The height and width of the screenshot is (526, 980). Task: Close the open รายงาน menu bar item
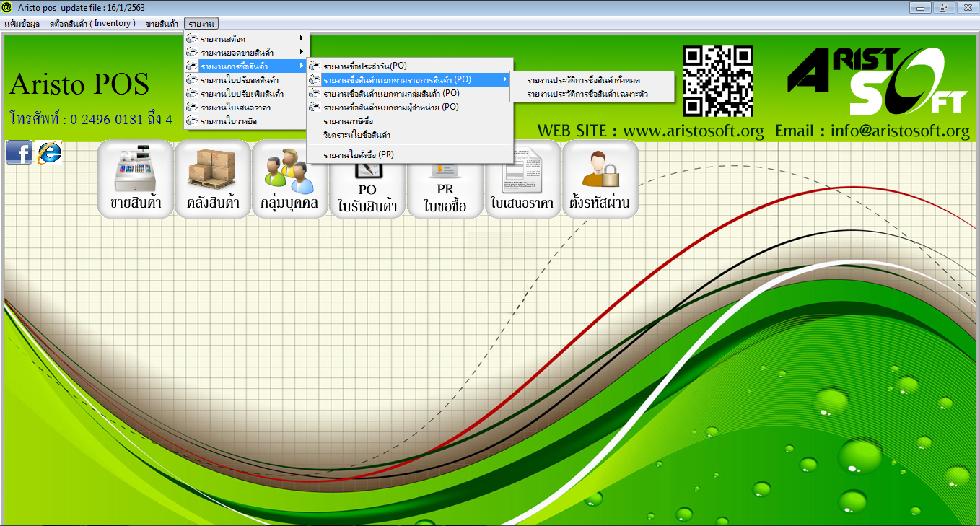201,24
